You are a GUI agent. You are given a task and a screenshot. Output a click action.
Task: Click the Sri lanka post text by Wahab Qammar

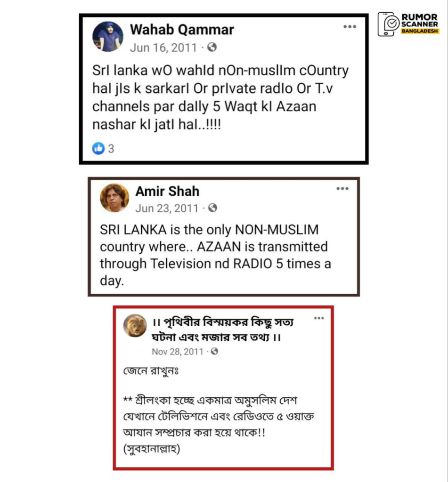tap(220, 97)
